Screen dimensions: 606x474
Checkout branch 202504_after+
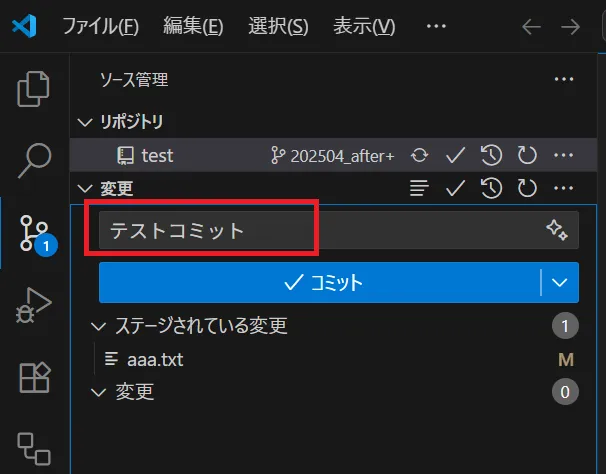pos(332,156)
